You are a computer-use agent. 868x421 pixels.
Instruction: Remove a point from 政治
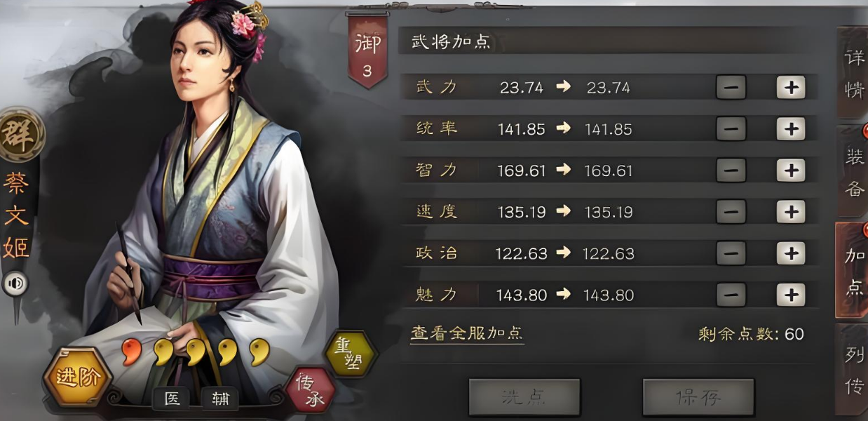731,253
